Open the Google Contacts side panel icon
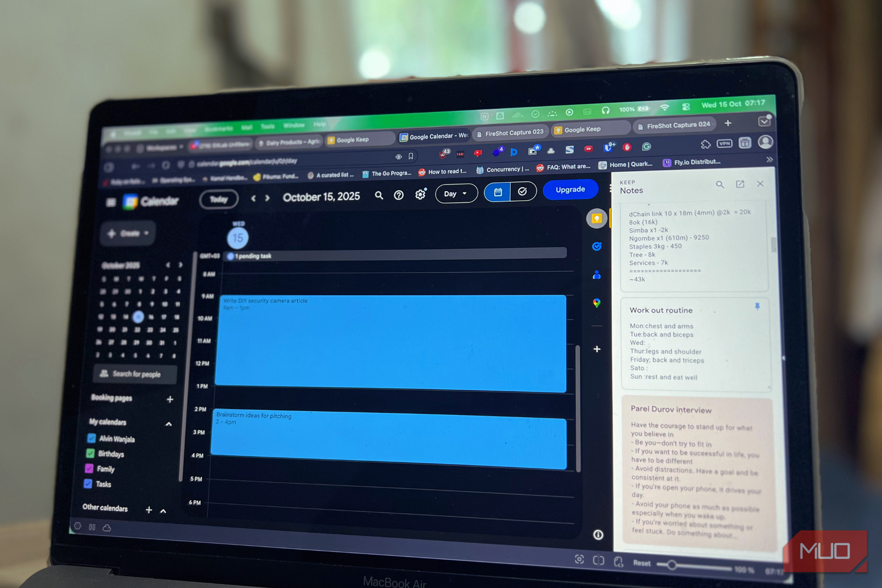The height and width of the screenshot is (588, 882). point(596,275)
